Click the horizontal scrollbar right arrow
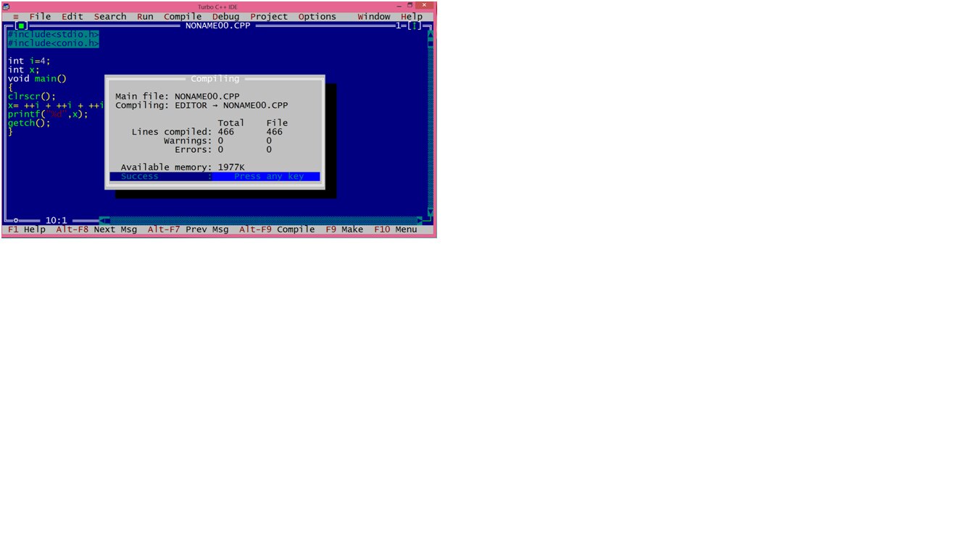Screen dimensions: 980x533 click(420, 220)
